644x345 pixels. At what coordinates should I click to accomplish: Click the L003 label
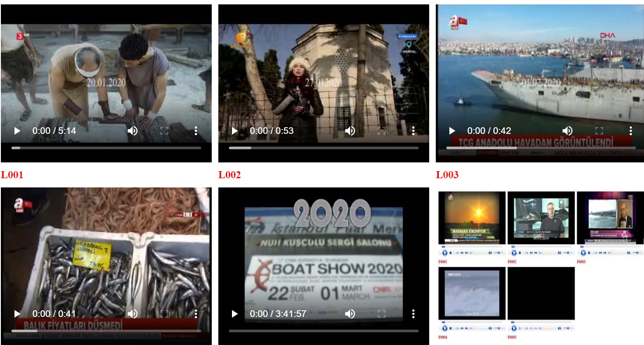click(447, 175)
